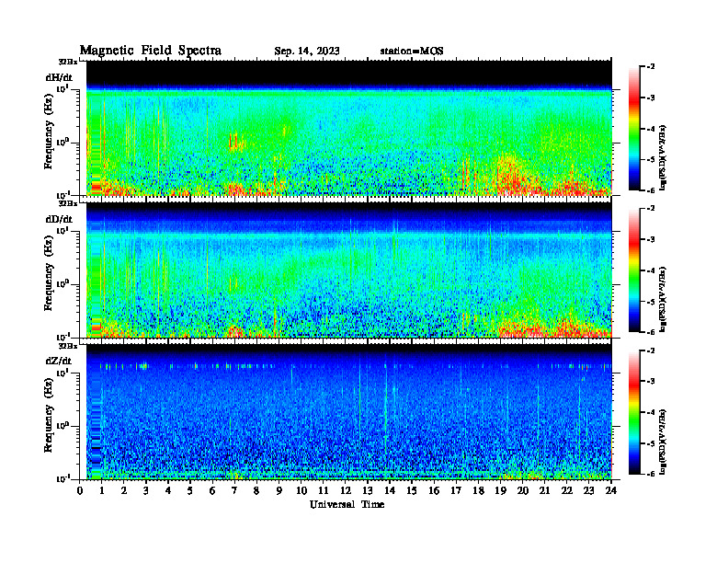Viewport: 728px width, 563px height.
Task: Click hour tick label '1' on time axis
Action: point(102,490)
